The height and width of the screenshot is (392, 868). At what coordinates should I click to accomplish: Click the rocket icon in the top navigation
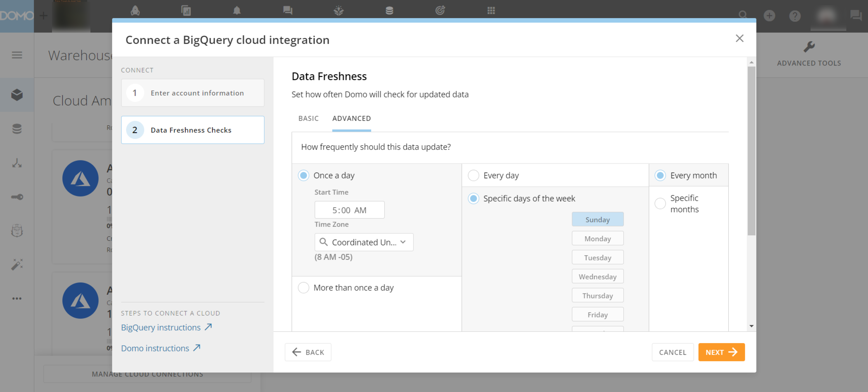pos(135,10)
